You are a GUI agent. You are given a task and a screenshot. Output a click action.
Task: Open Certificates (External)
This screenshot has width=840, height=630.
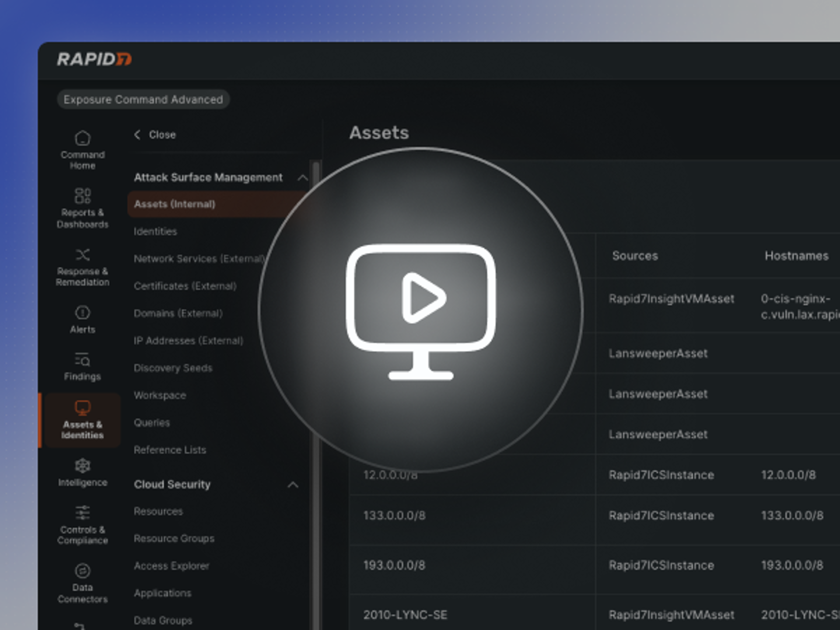tap(185, 286)
